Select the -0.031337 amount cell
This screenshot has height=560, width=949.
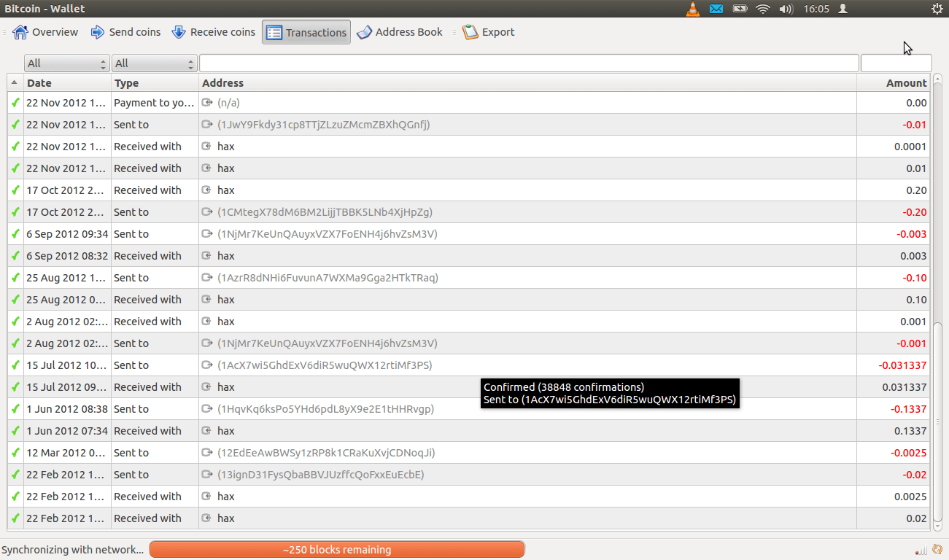click(894, 365)
